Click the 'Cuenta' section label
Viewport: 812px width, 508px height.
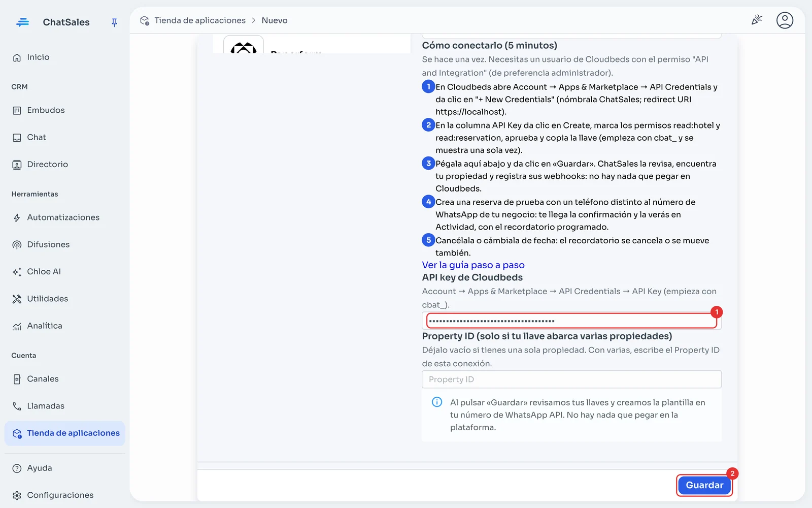(24, 356)
